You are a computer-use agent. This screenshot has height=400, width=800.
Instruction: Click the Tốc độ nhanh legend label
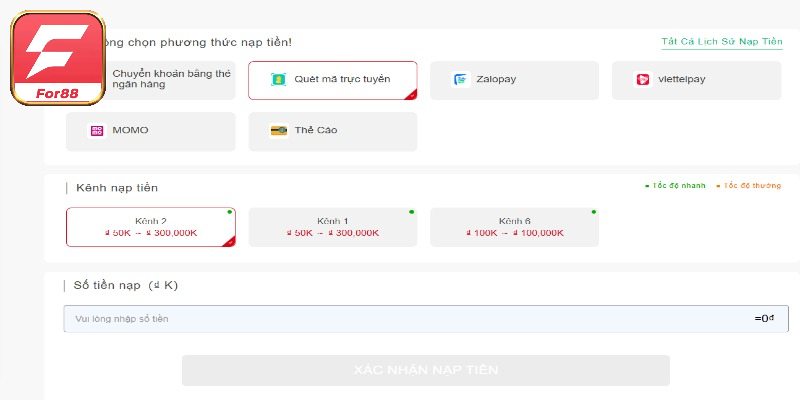click(x=676, y=186)
